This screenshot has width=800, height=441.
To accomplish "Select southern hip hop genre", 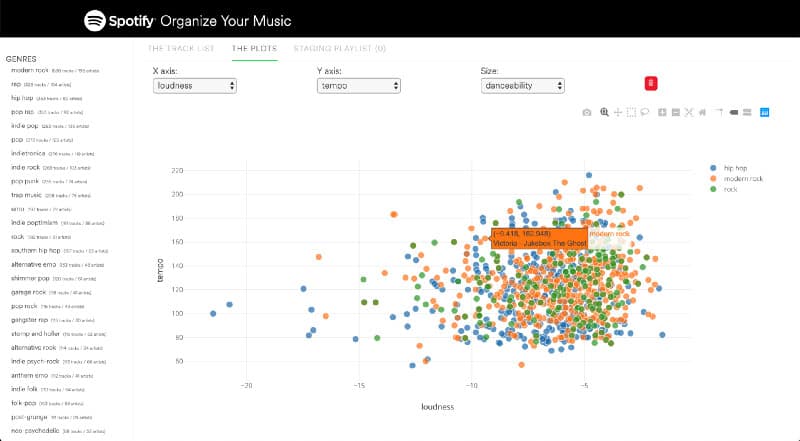I will 35,250.
